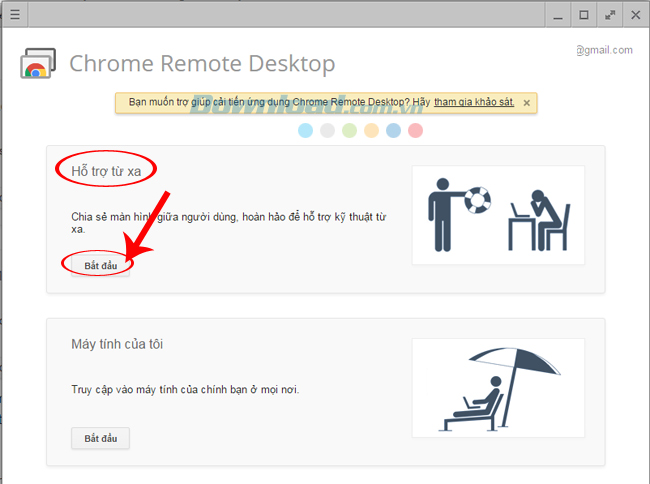Select the green dot indicator

click(x=349, y=130)
